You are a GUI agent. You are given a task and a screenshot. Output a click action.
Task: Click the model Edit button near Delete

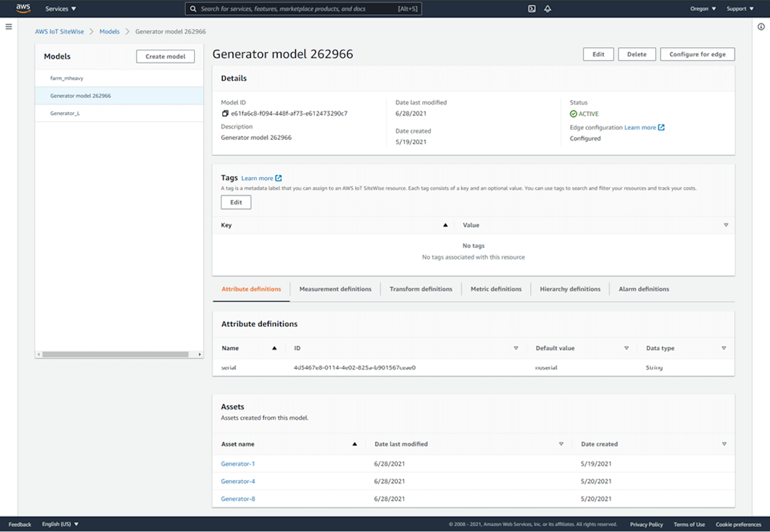(598, 54)
